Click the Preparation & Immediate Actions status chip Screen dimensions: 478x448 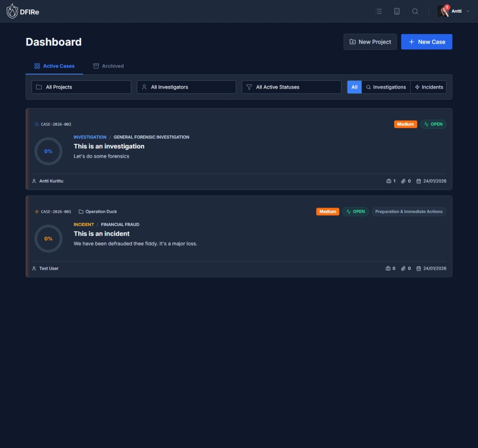coord(409,211)
